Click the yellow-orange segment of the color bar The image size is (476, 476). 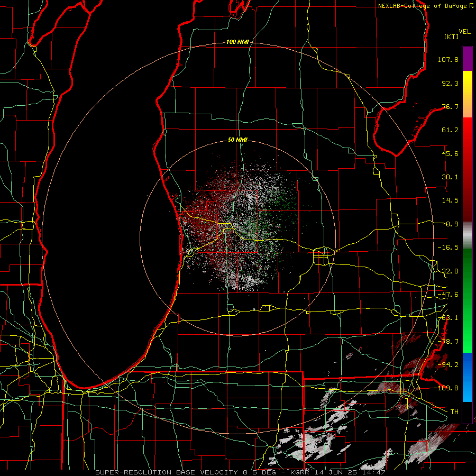point(467,94)
